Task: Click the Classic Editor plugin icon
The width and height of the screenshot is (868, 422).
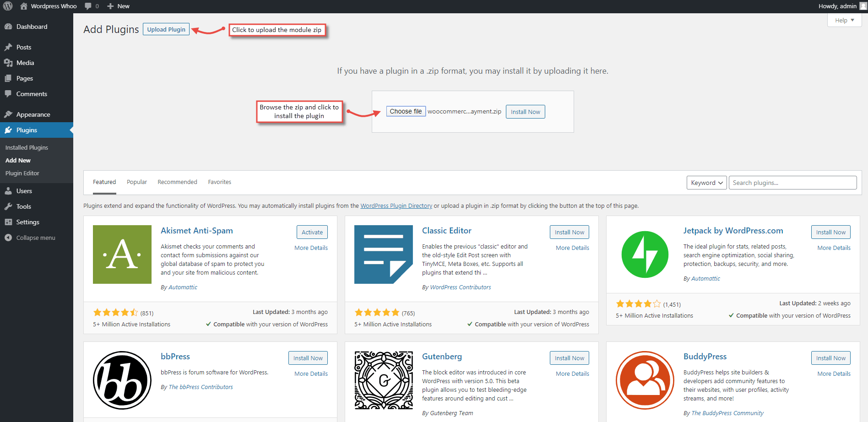Action: pos(384,254)
